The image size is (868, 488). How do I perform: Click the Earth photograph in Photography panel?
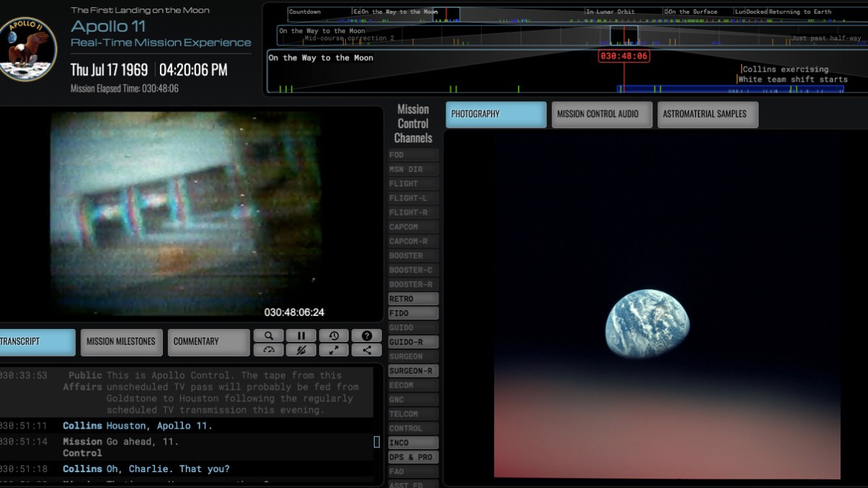tap(647, 323)
